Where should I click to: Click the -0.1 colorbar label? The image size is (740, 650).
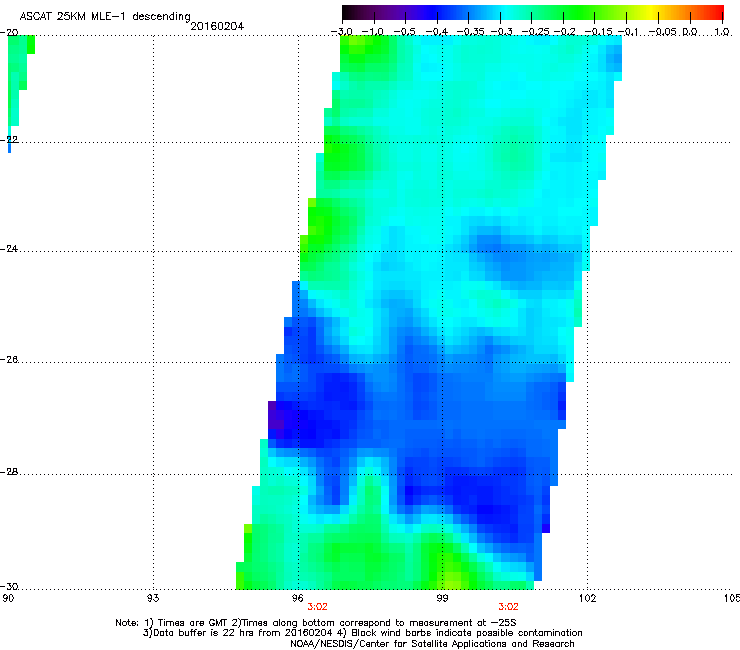click(628, 32)
